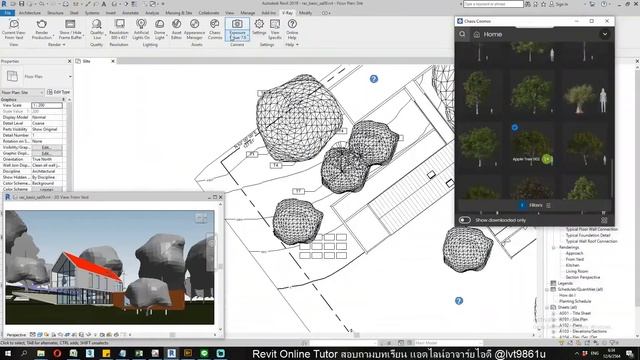Open the Planting Schedule item
This screenshot has width=640, height=360.
pos(575,301)
